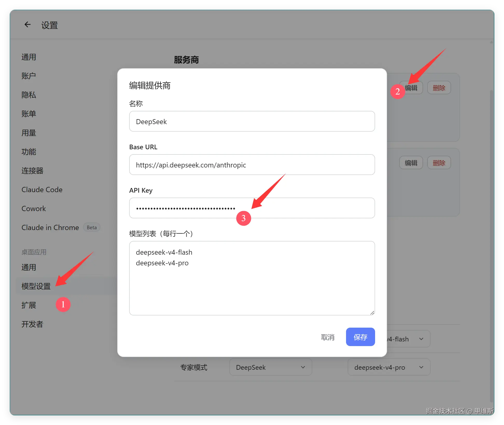The image size is (504, 425).
Task: Select 账单 in the sidebar
Action: pos(29,114)
